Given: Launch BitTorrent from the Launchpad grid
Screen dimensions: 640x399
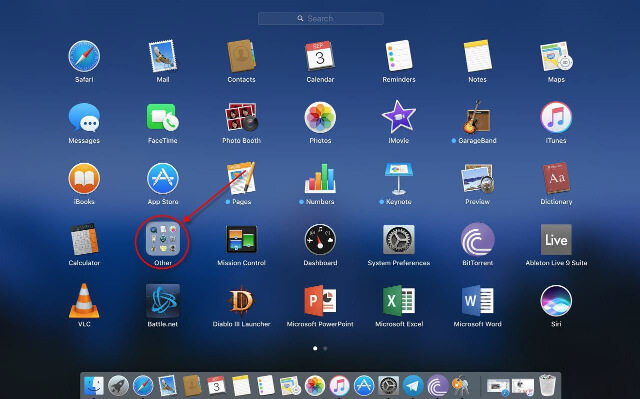Looking at the screenshot, I should coord(477,239).
